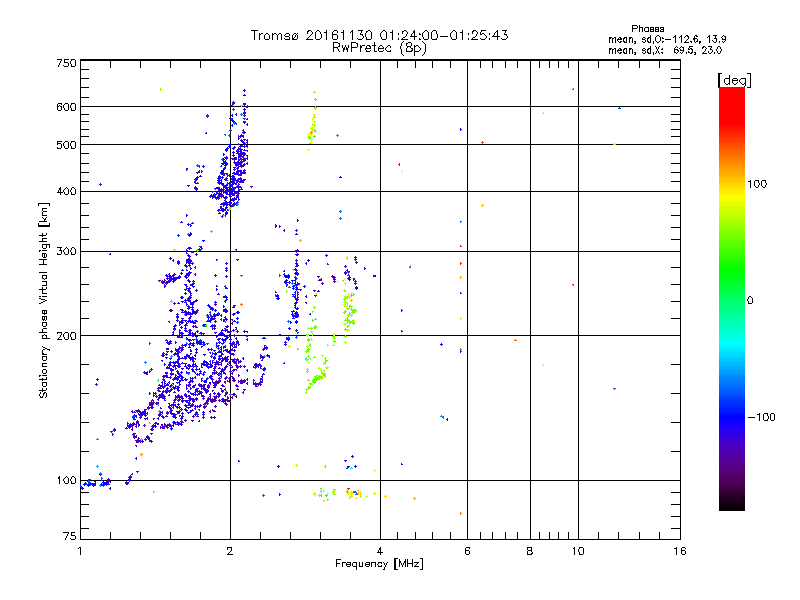Screen dimensions: 800x600
Task: Click the y-axis tick label '600'
Action: 66,107
